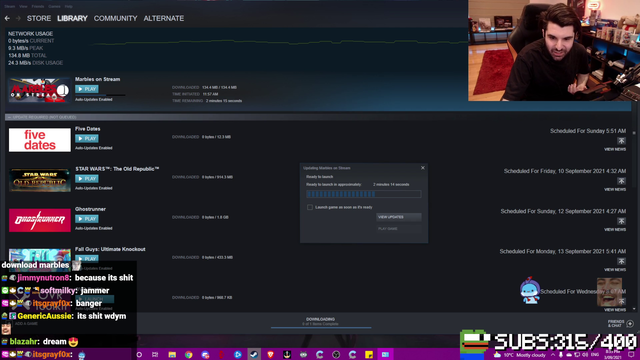Play Fall Guys: Ultimate Knockout
Image resolution: width=640 pixels, height=360 pixels.
click(87, 258)
